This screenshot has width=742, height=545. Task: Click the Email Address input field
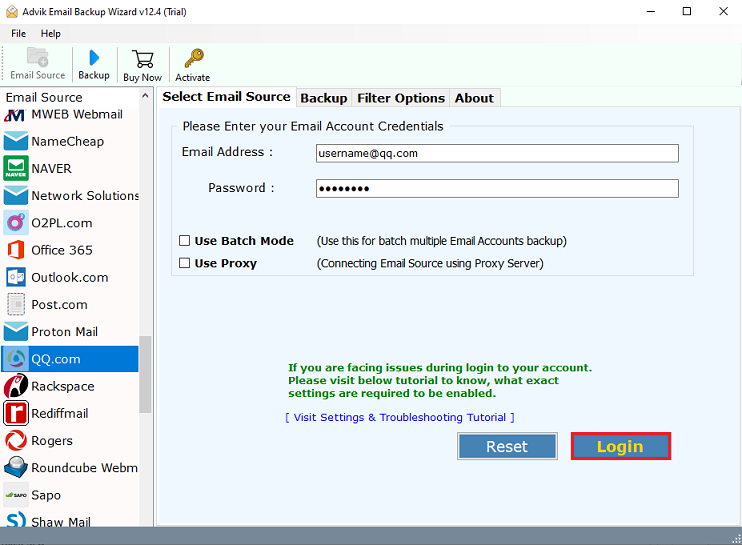497,153
